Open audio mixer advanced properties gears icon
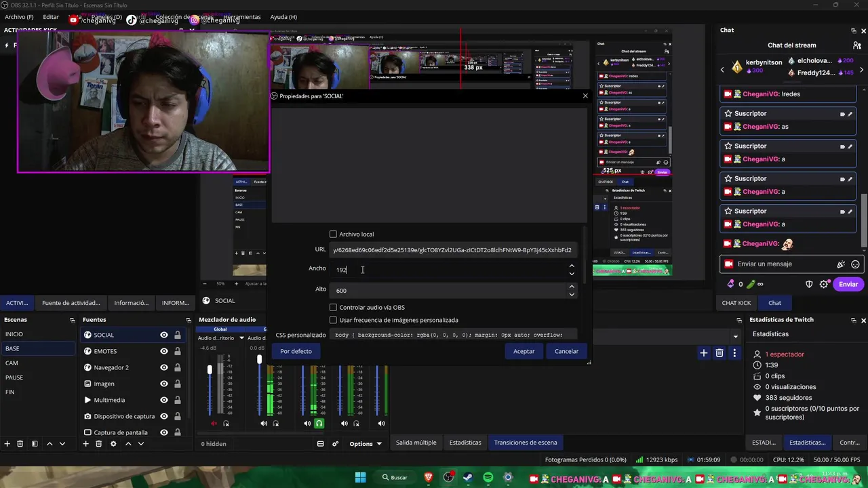The width and height of the screenshot is (868, 488). (335, 444)
